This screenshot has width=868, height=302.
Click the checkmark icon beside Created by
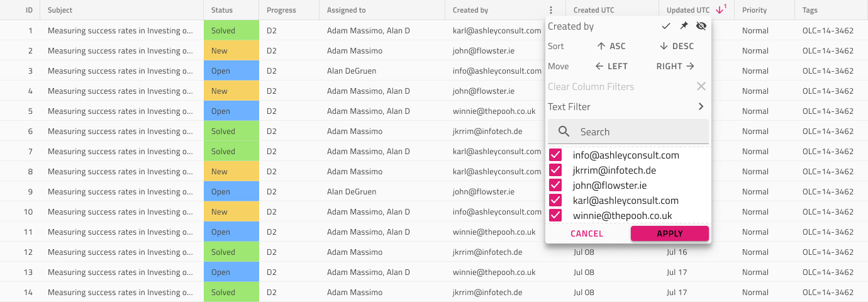click(x=666, y=26)
